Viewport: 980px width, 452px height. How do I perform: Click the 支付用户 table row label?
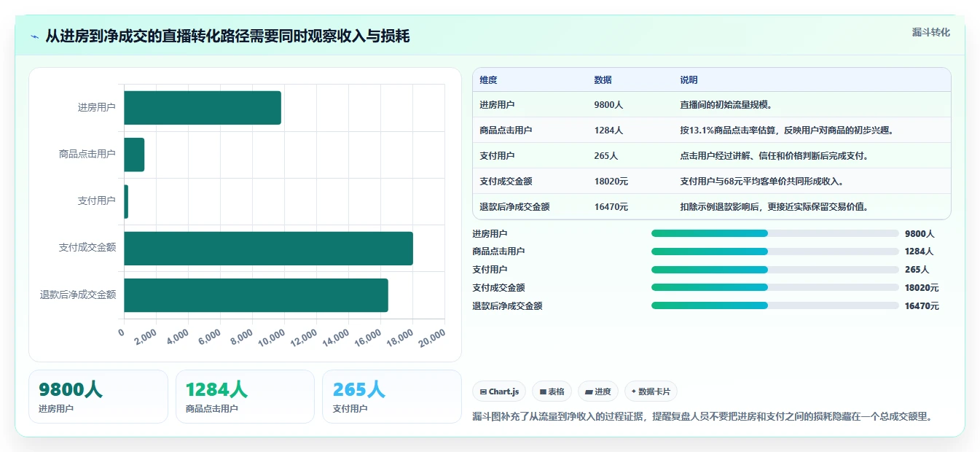click(x=497, y=156)
